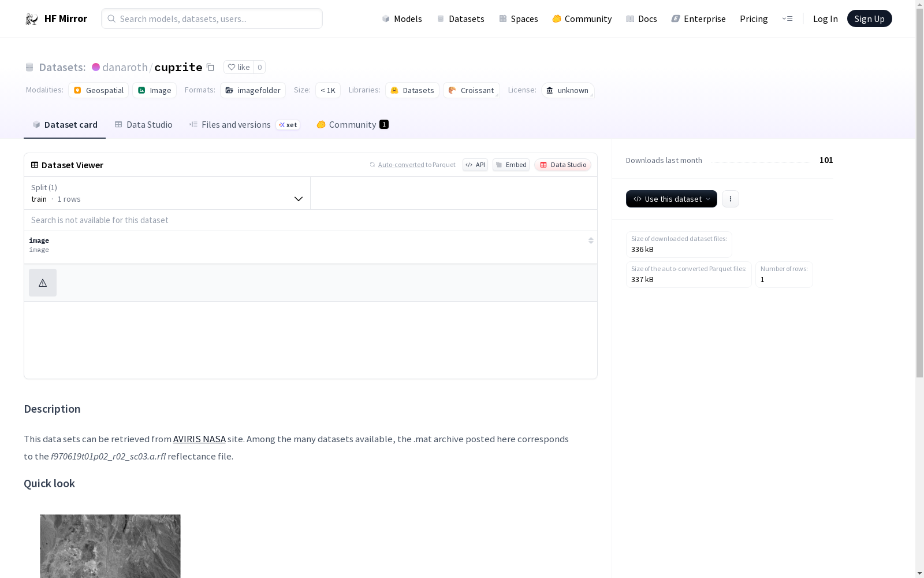Go to Pricing

(754, 18)
